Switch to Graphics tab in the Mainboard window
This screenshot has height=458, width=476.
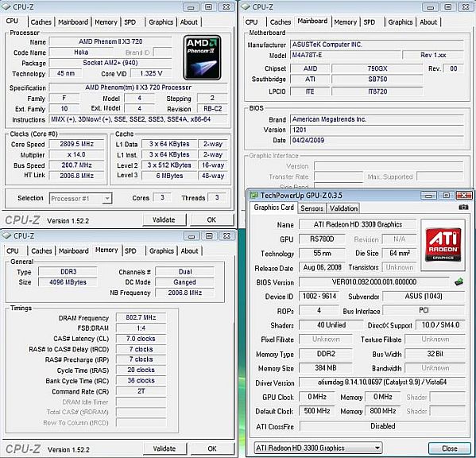coord(400,22)
